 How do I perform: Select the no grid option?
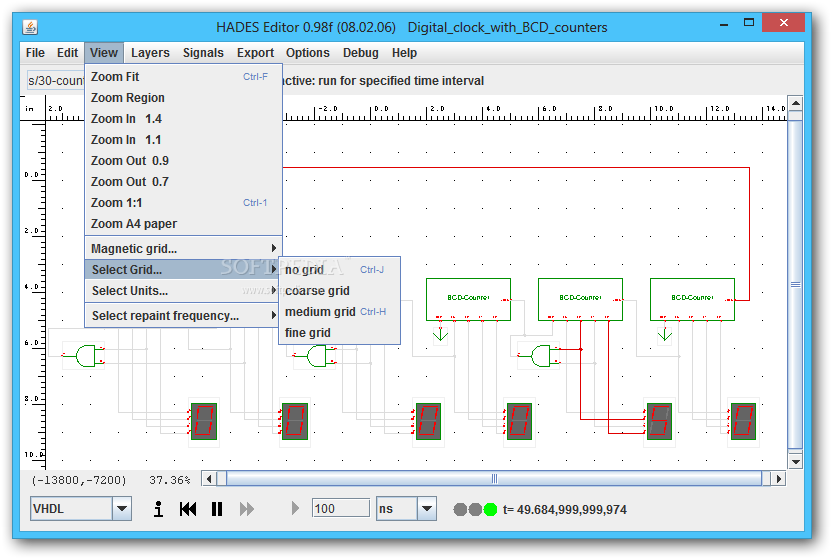(340, 269)
